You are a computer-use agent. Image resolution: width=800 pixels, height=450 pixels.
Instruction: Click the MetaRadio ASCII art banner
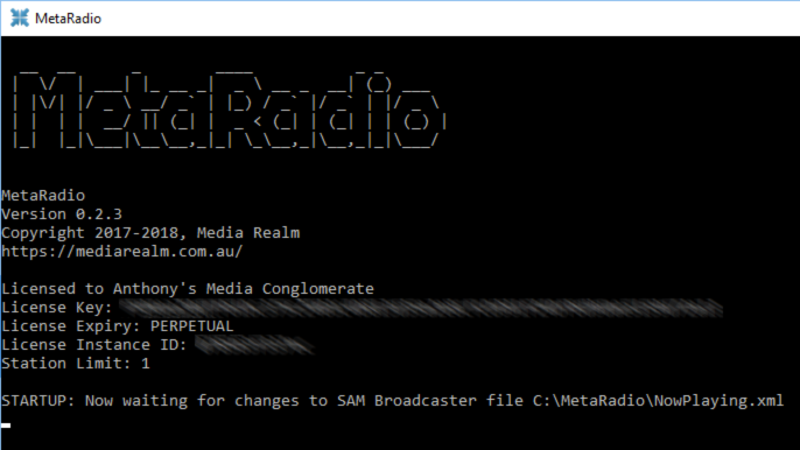tap(230, 111)
